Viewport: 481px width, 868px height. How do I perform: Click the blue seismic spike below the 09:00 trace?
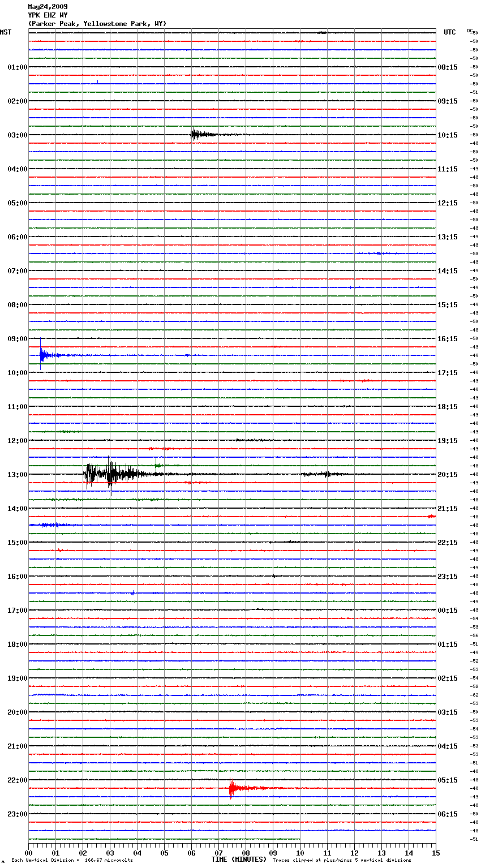tap(45, 355)
